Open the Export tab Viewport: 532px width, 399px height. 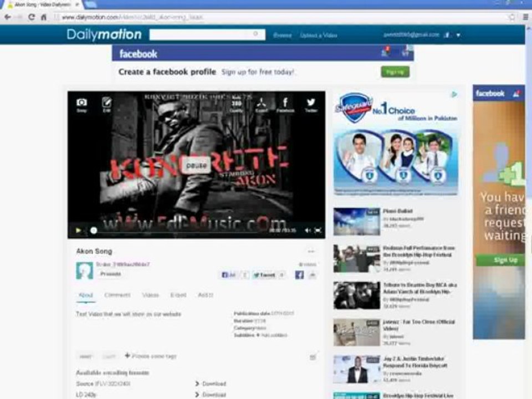[178, 295]
